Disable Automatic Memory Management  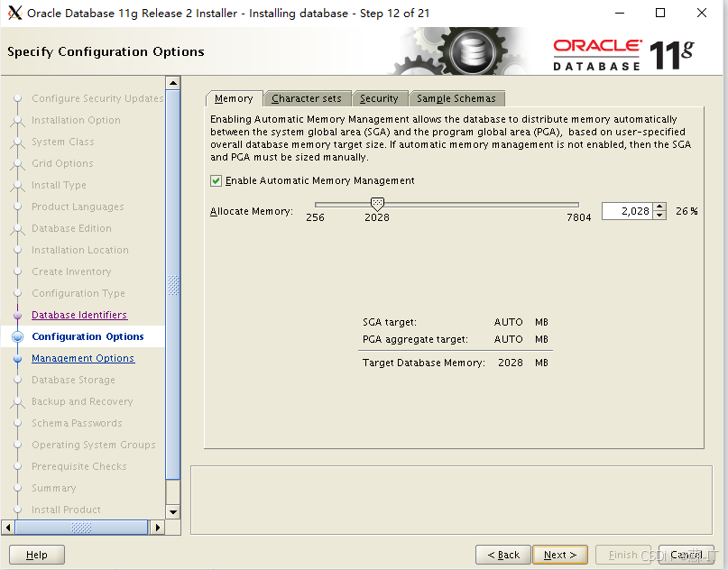[216, 179]
